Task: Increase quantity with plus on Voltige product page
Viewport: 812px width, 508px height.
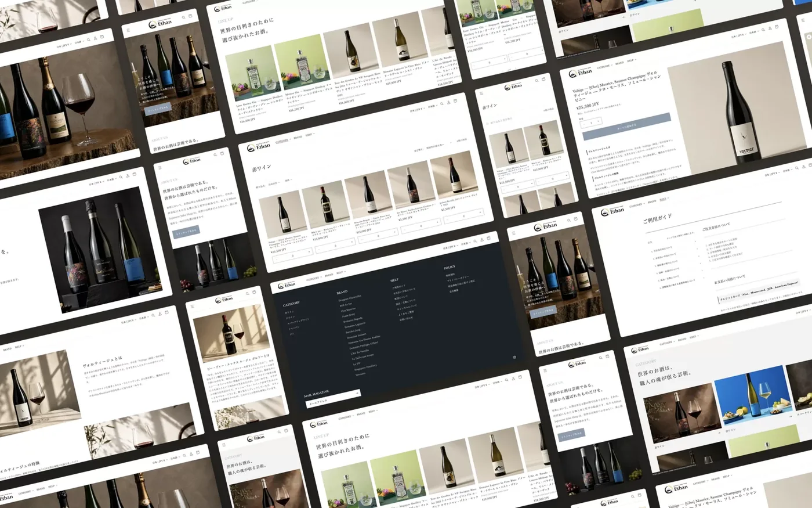Action: 598,121
